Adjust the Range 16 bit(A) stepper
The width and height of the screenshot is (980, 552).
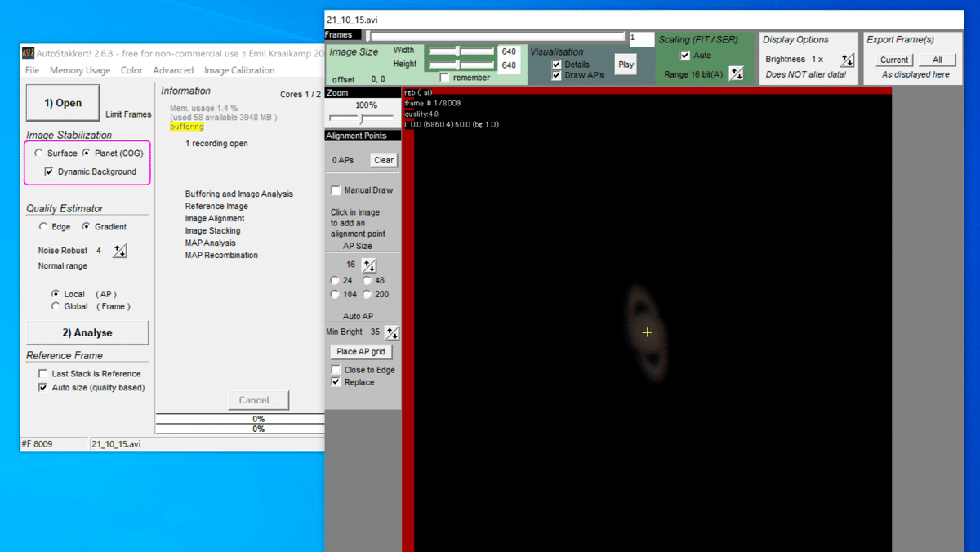point(737,74)
